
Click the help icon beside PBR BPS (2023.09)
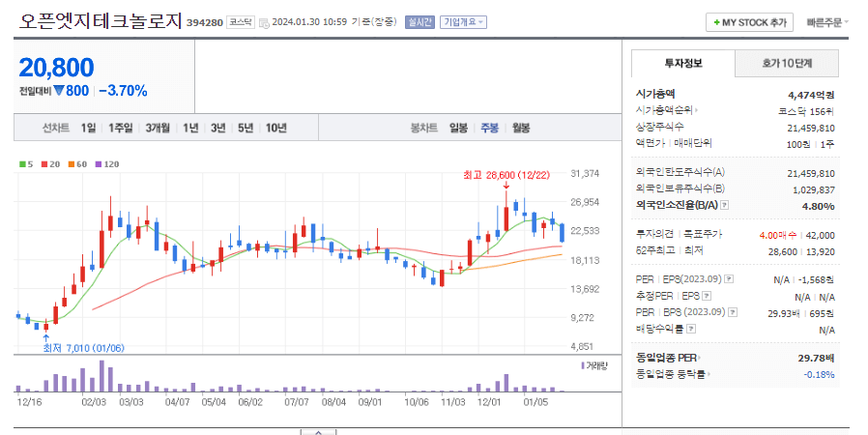pos(733,312)
